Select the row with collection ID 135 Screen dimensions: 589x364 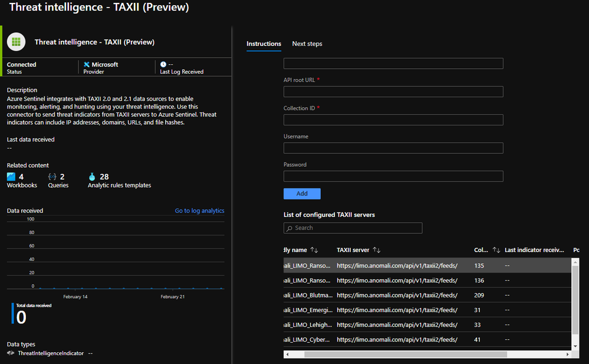pos(427,265)
